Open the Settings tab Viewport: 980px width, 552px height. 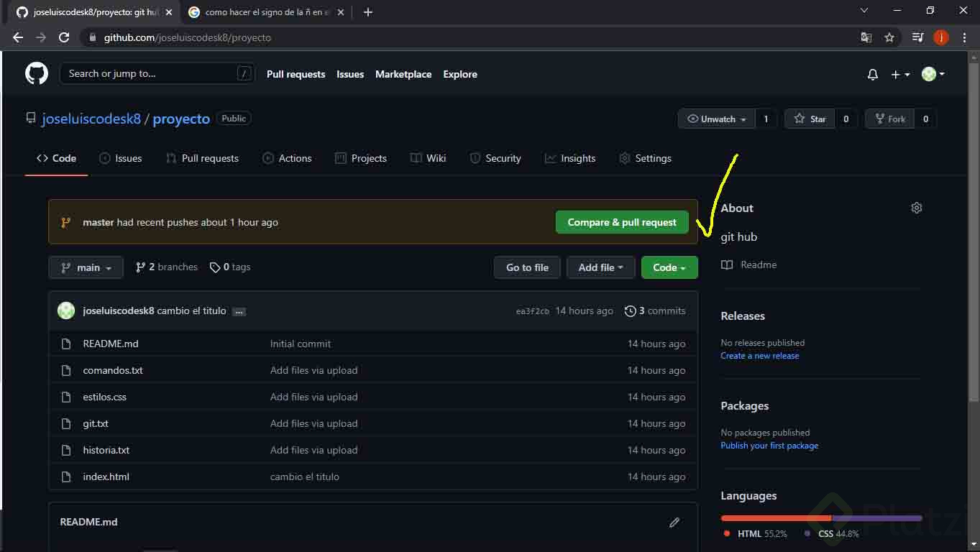pyautogui.click(x=645, y=158)
